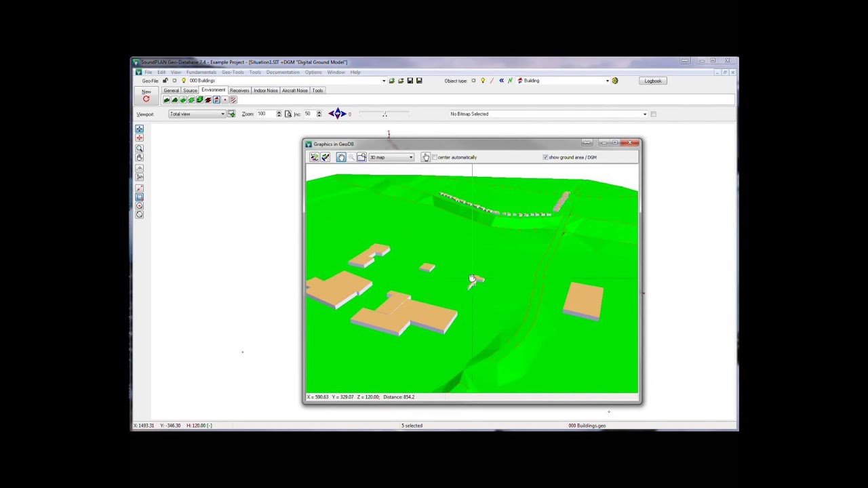Select the first green Environment object tool
The image size is (868, 488).
click(x=166, y=100)
